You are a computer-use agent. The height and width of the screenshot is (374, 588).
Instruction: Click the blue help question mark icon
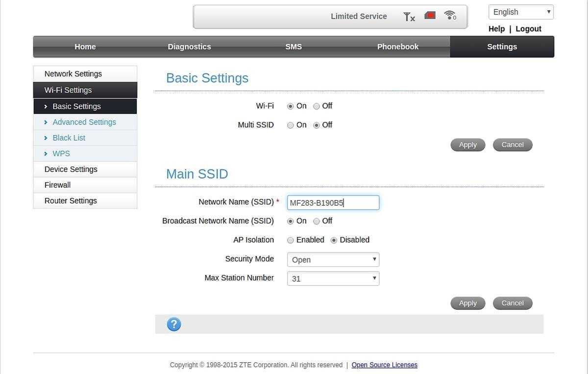[x=174, y=324]
